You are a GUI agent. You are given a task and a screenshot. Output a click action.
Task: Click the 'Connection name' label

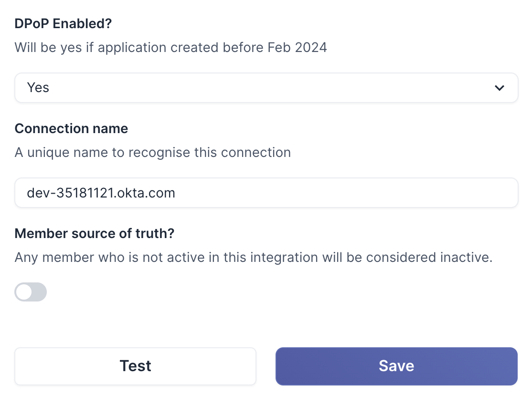(71, 128)
